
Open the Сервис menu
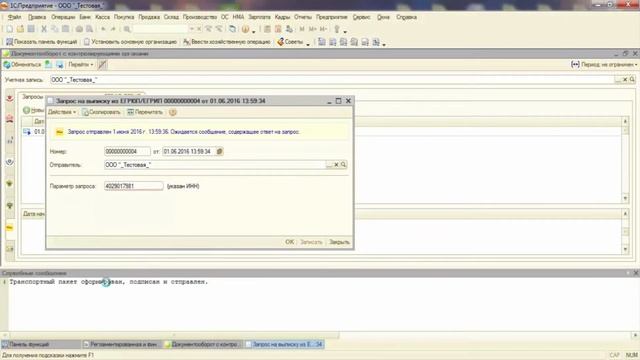click(x=361, y=17)
